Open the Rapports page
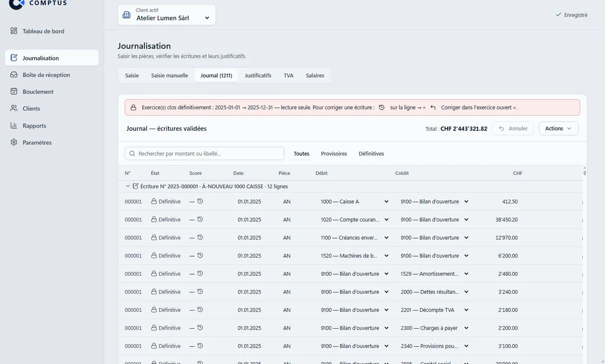The image size is (605, 364). [52, 126]
